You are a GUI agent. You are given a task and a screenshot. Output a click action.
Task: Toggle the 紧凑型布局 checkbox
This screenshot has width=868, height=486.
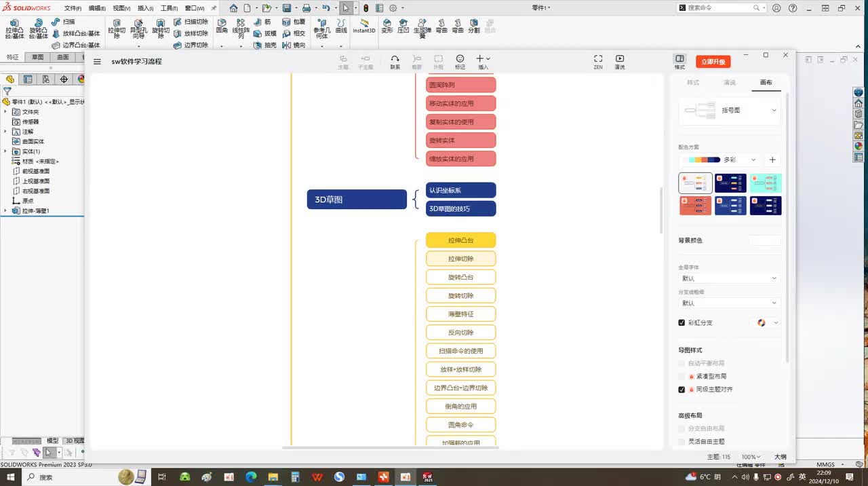click(682, 376)
